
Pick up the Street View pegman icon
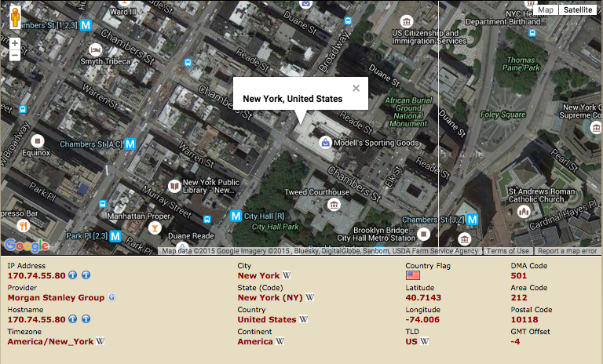pyautogui.click(x=15, y=17)
